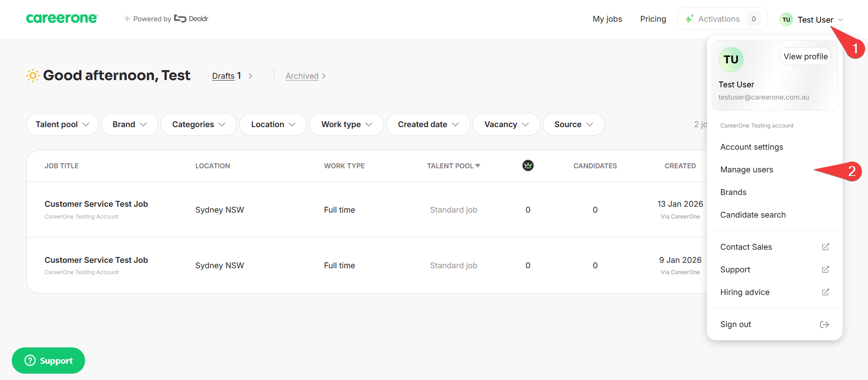This screenshot has width=868, height=380.
Task: Click Standard job in first row
Action: (454, 210)
